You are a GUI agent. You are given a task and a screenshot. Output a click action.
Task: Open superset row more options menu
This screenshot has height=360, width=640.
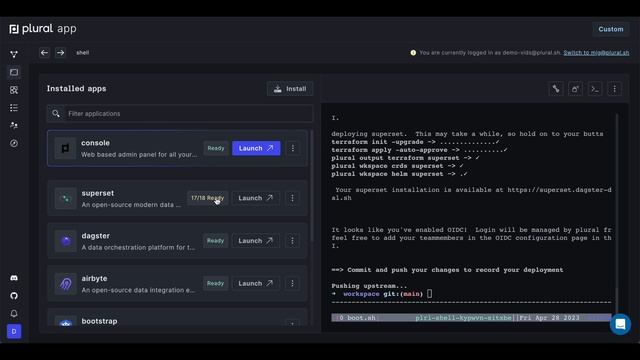pyautogui.click(x=292, y=198)
